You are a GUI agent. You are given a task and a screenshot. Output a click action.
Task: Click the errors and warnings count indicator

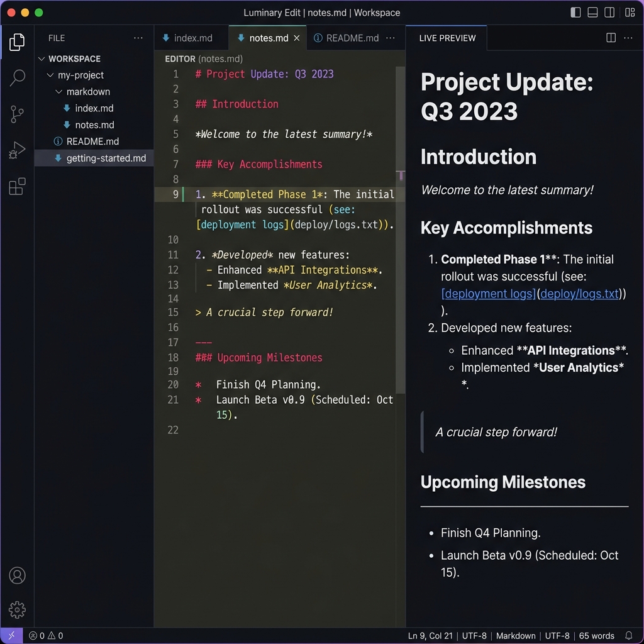(46, 635)
